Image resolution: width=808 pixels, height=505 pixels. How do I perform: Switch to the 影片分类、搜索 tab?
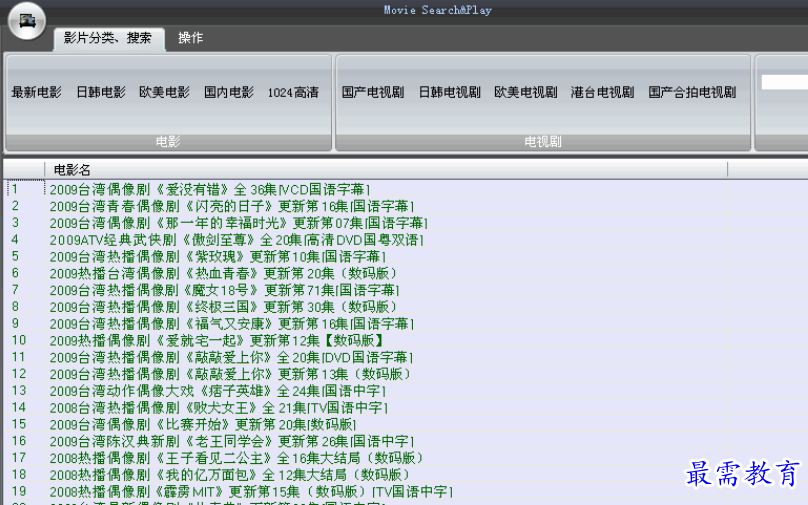108,38
